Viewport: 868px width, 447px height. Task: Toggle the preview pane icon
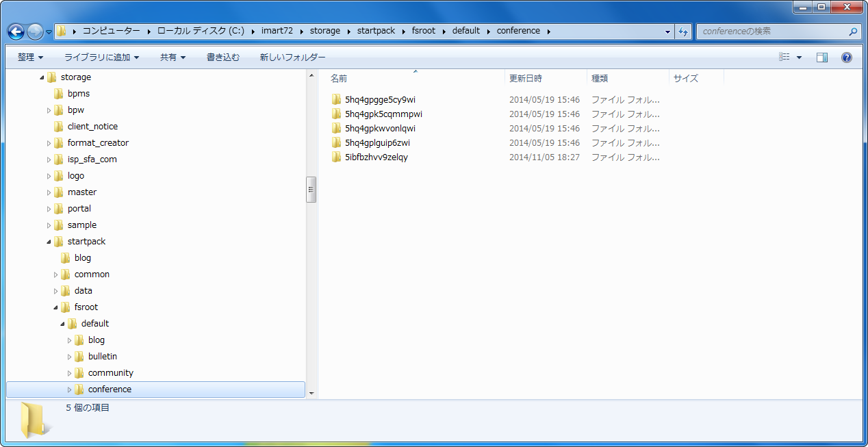[822, 58]
